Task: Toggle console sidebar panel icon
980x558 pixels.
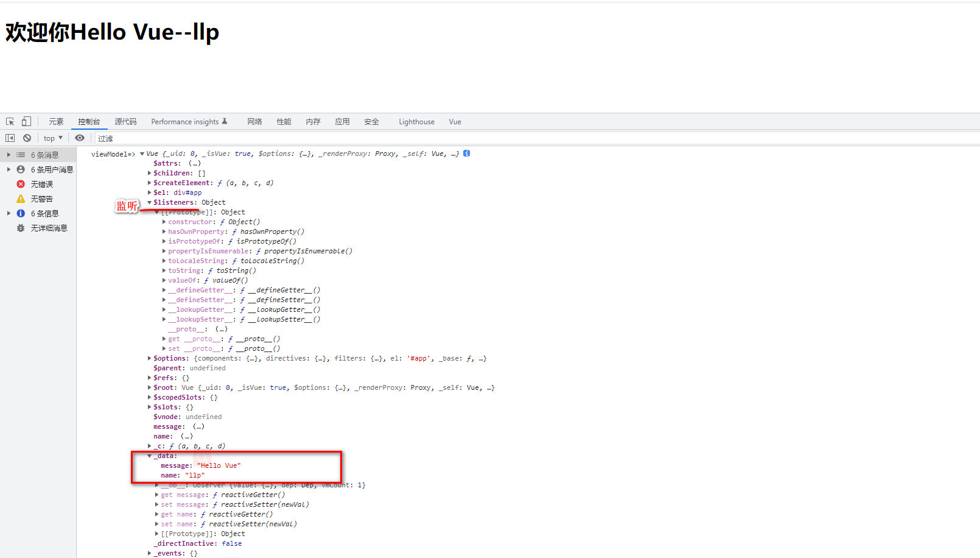Action: (10, 138)
